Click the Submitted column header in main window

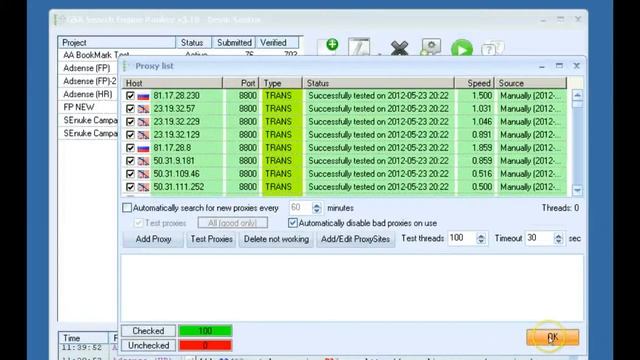[x=234, y=42]
